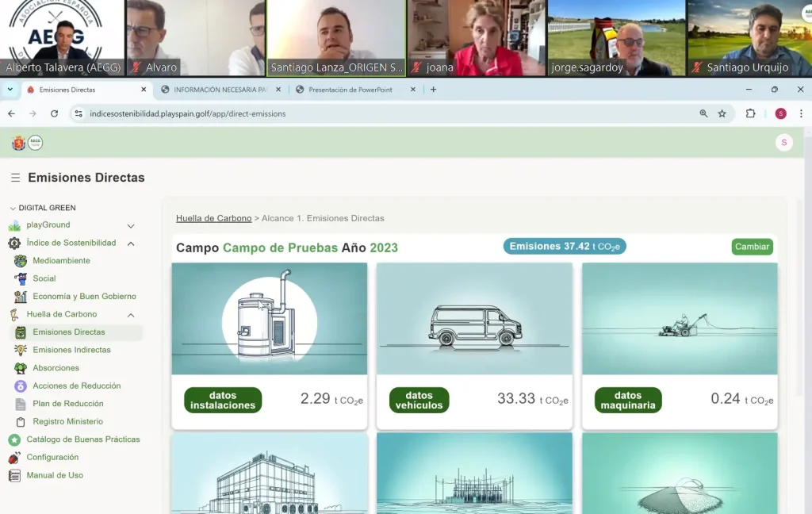
Task: Open the browser extensions puzzle icon
Action: (x=750, y=113)
